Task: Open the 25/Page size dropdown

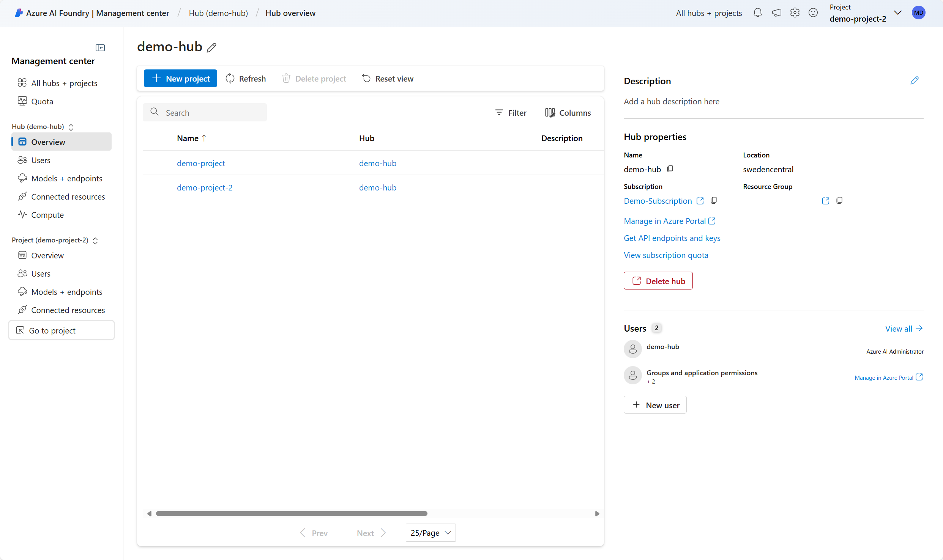Action: [x=430, y=533]
